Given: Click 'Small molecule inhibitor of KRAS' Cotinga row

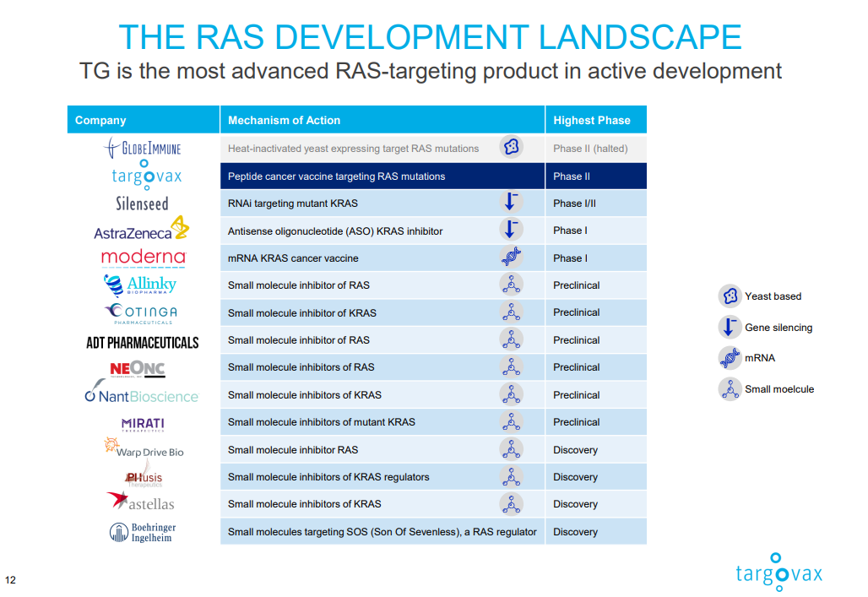Looking at the screenshot, I should tap(301, 313).
